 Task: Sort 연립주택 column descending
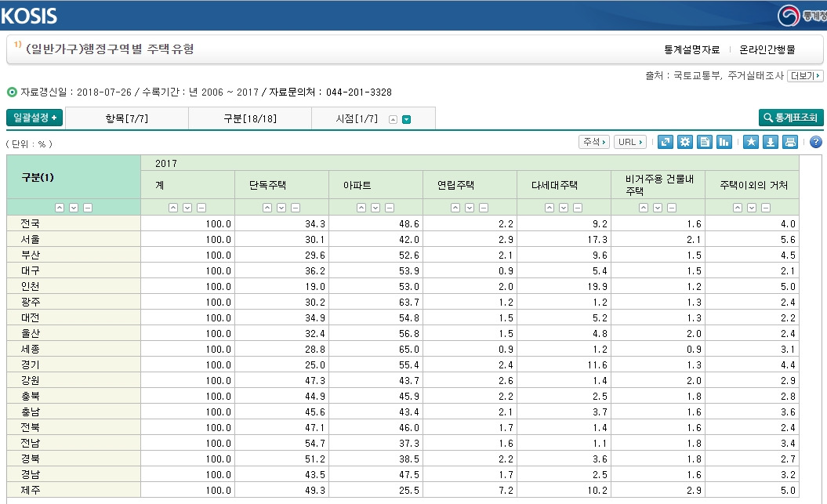pyautogui.click(x=470, y=208)
